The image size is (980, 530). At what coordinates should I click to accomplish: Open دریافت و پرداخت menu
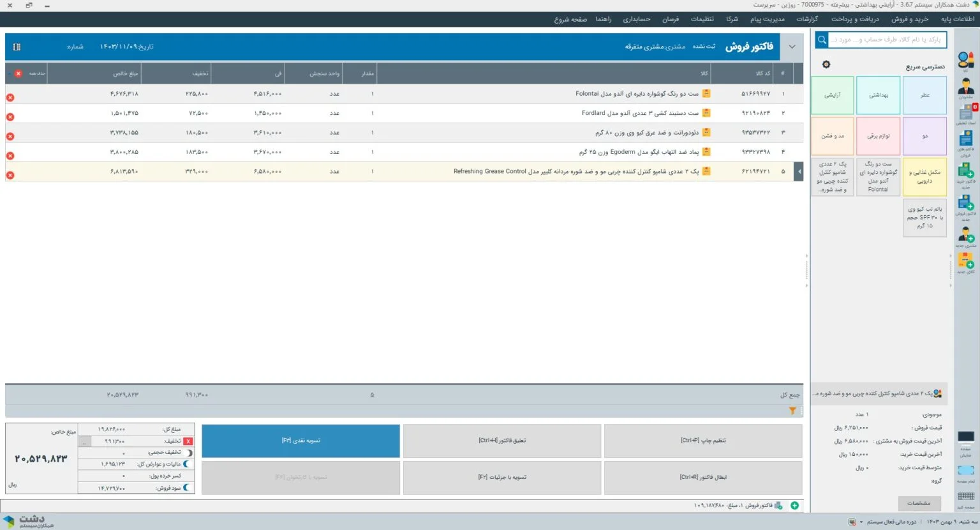pyautogui.click(x=855, y=19)
